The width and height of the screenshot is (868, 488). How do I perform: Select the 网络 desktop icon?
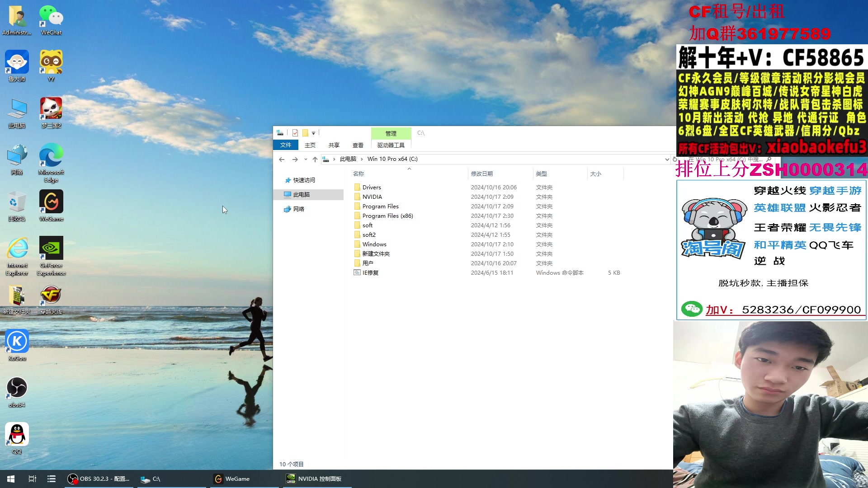click(17, 160)
